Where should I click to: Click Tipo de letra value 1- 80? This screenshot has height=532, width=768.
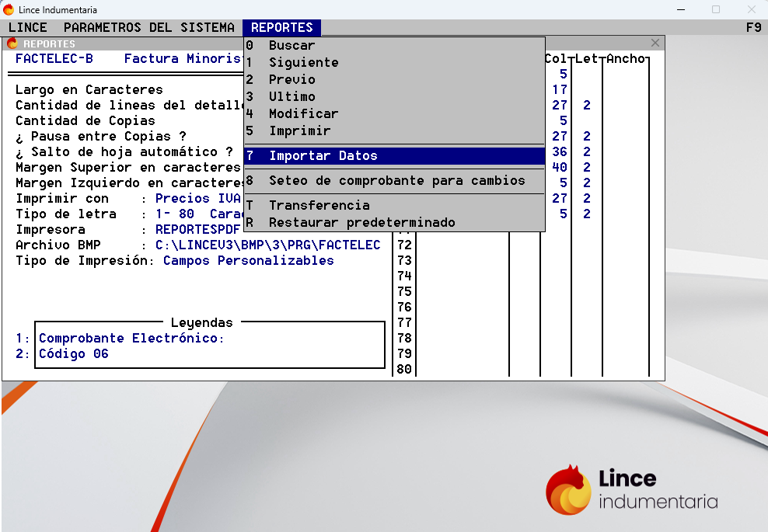pyautogui.click(x=175, y=214)
